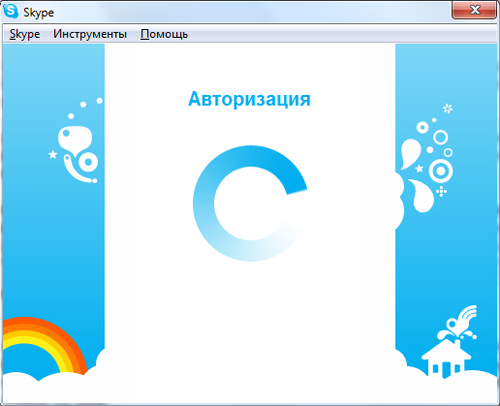
Task: Click the white speech bubble shape on left
Action: pos(75,139)
